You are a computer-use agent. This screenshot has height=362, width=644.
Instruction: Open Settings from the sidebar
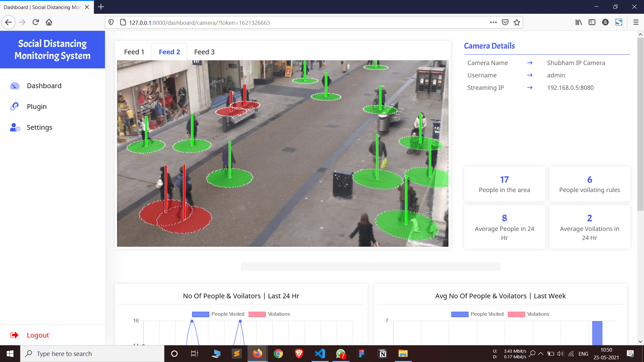tap(39, 127)
